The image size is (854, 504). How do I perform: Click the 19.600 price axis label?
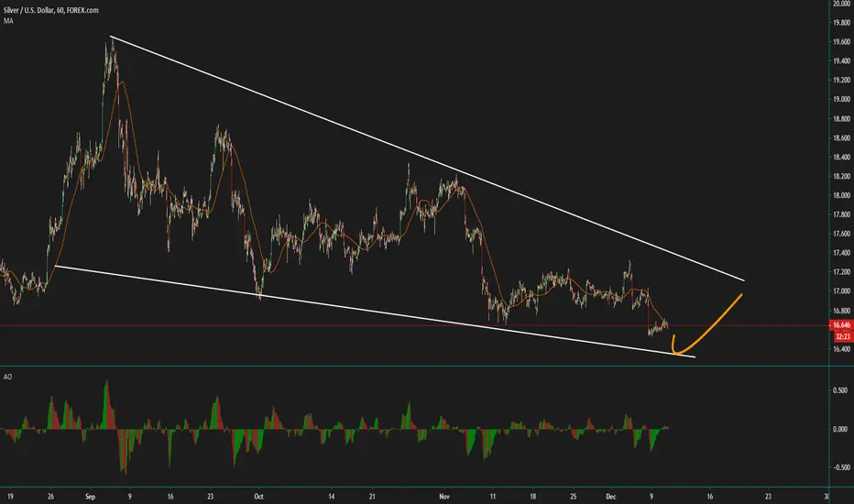point(841,42)
